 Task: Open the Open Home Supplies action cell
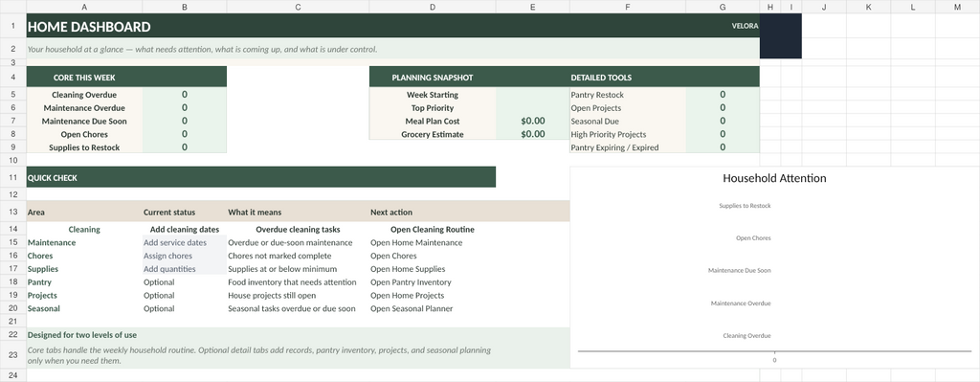tap(433, 269)
